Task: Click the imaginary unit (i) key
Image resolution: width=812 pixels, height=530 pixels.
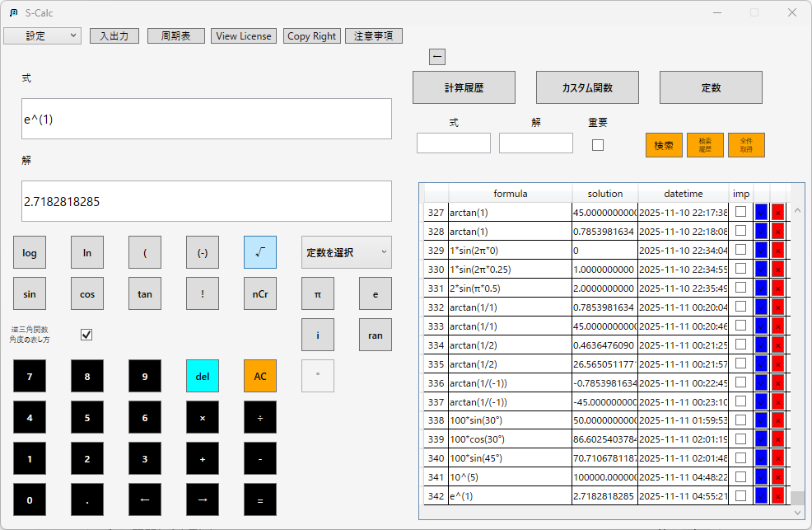Action: tap(318, 335)
